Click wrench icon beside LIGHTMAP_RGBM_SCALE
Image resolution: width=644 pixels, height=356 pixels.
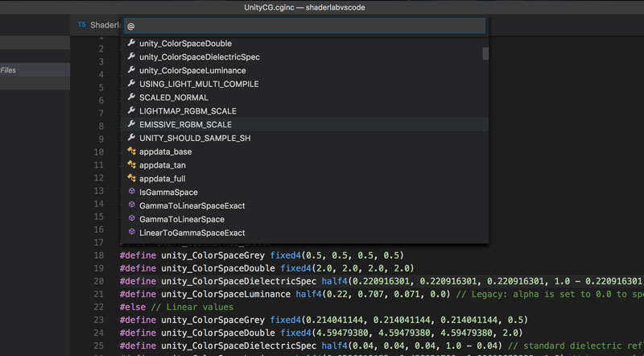pyautogui.click(x=131, y=110)
